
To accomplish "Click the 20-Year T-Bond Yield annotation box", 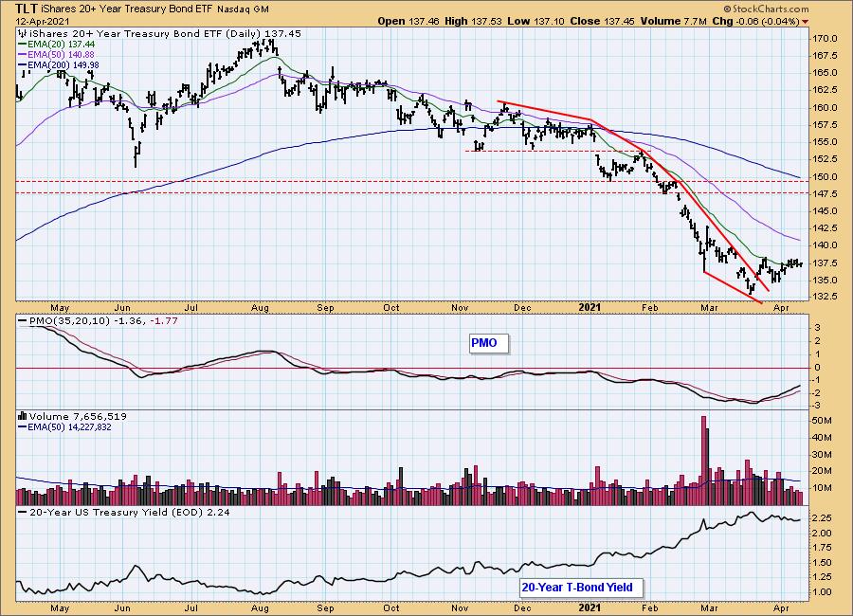I will 581,588.
